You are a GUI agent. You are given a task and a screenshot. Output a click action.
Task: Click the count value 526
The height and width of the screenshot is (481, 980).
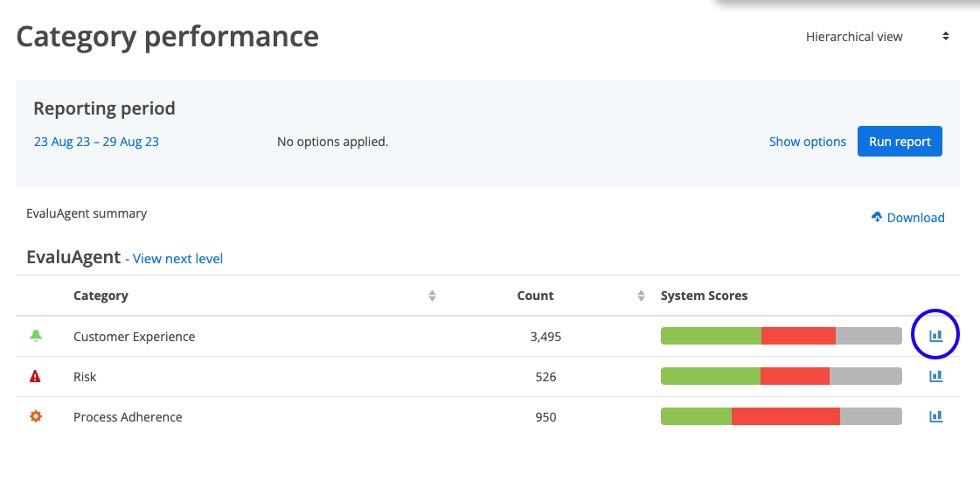click(546, 377)
